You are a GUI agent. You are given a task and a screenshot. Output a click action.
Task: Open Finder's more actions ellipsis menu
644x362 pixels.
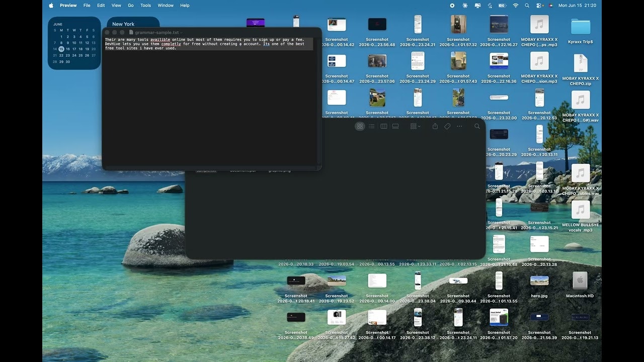click(459, 126)
